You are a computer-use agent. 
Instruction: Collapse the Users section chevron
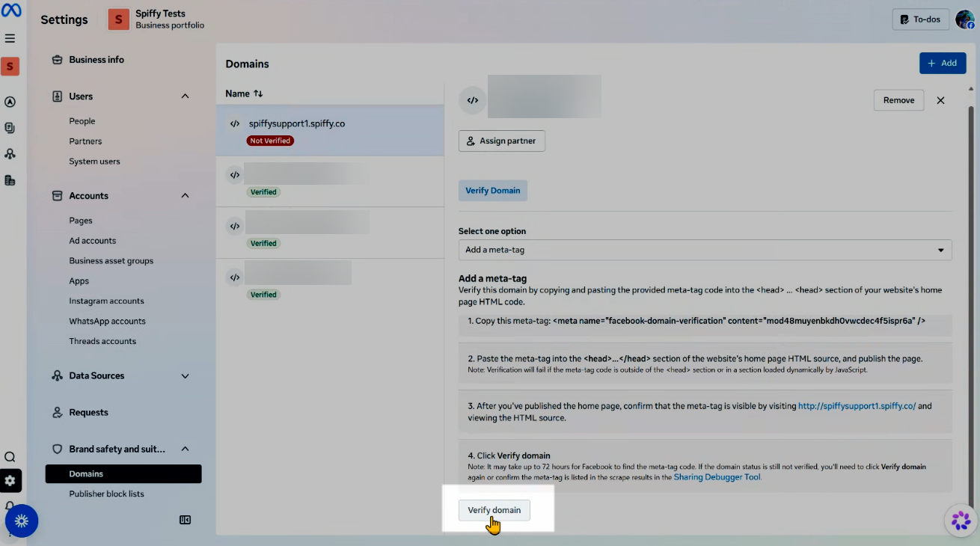coord(186,96)
